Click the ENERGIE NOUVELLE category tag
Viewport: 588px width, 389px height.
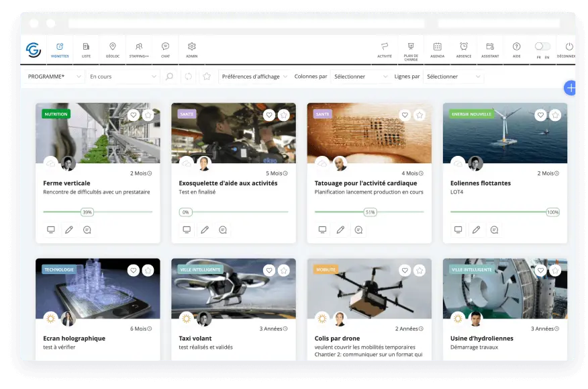[x=471, y=114]
